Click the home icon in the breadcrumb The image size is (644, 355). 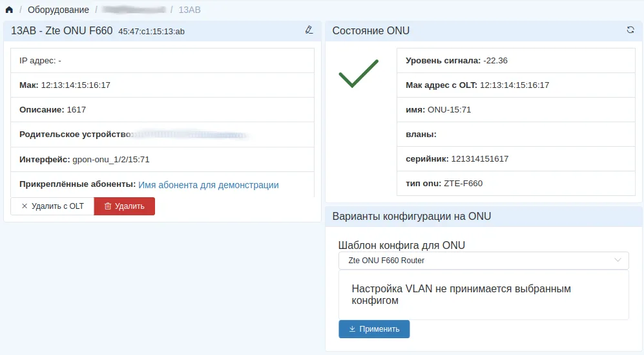[x=9, y=10]
